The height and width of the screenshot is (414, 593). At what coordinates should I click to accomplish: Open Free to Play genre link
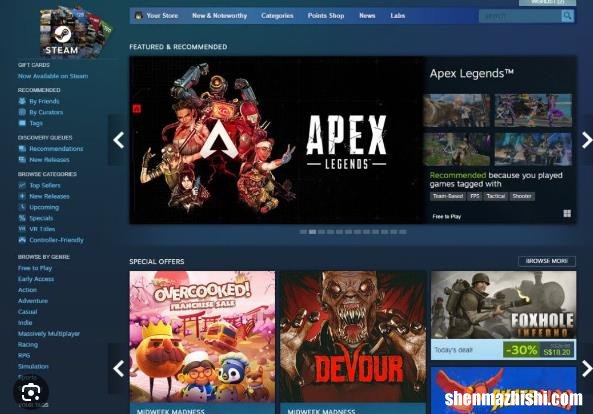[x=35, y=268]
